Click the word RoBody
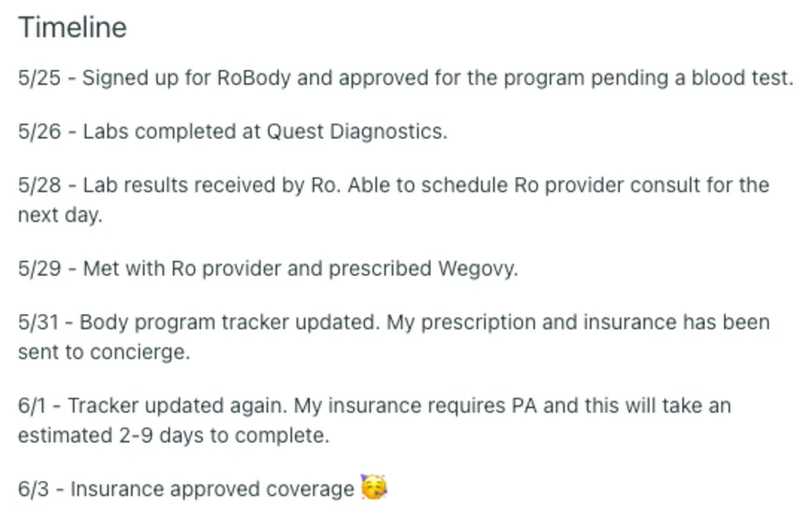Viewport: 812px width, 520px height. tap(255, 78)
